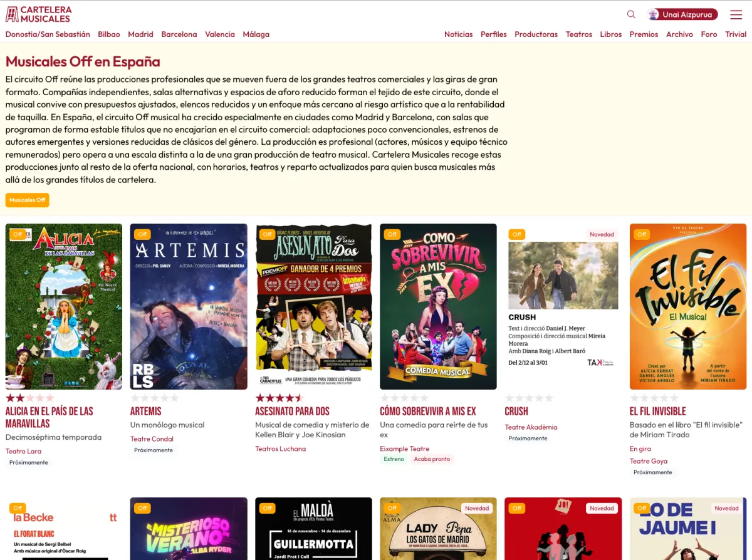Click the Off badge on Cómo Sobrevivir poster
752x560 pixels.
coord(392,234)
